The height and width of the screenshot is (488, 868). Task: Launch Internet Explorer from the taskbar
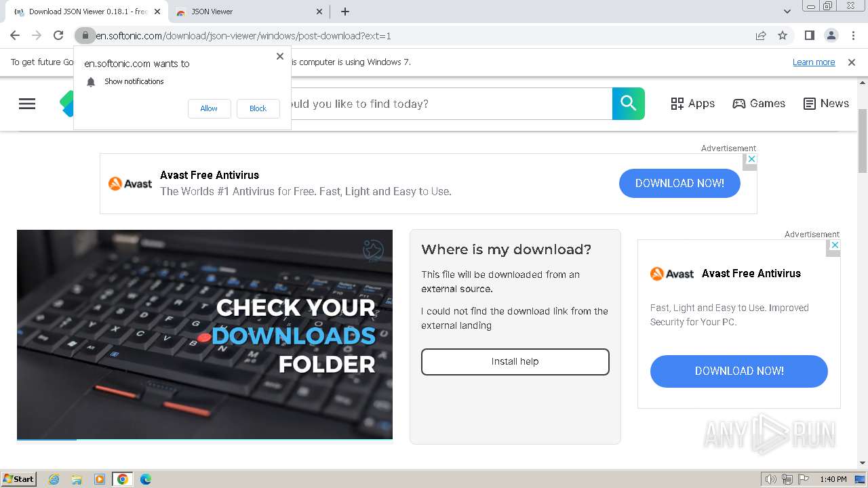[x=54, y=479]
